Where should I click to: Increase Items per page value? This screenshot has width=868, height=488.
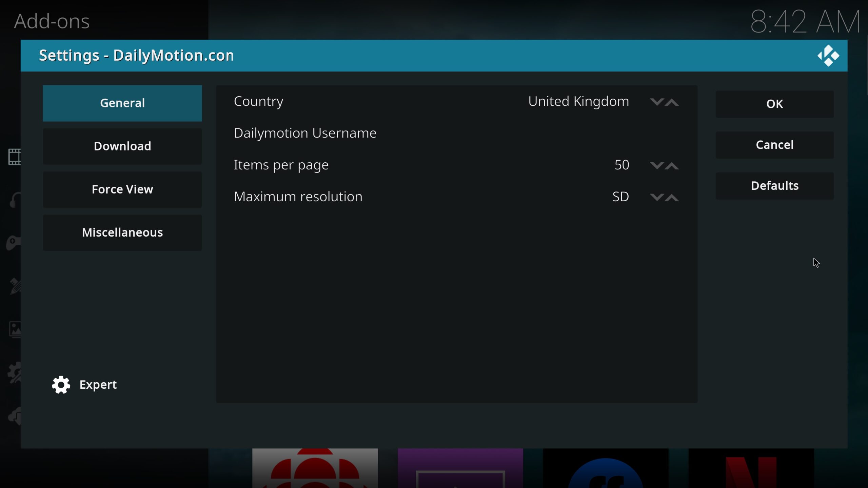tap(672, 165)
